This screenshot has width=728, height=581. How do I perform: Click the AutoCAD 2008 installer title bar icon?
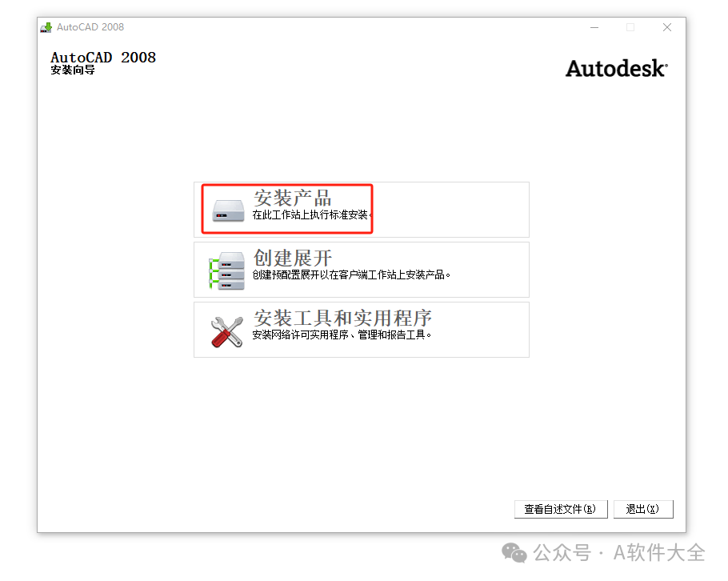(x=46, y=27)
